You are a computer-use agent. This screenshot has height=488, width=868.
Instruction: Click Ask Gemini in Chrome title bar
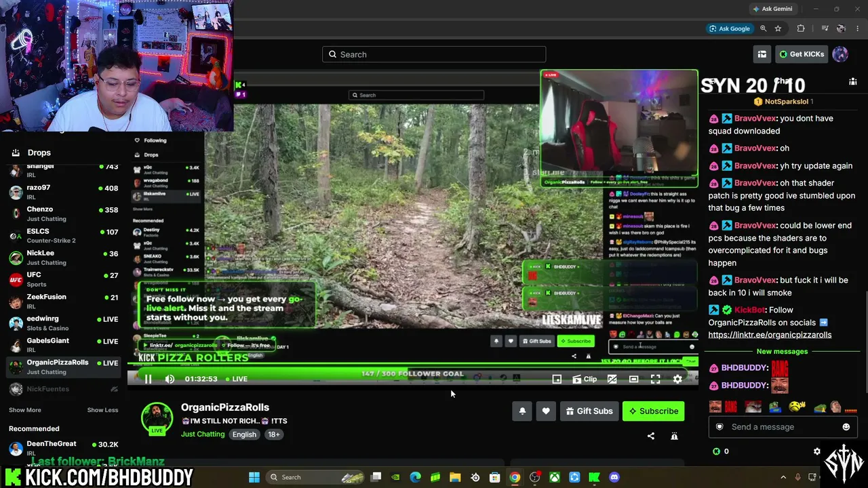click(772, 9)
